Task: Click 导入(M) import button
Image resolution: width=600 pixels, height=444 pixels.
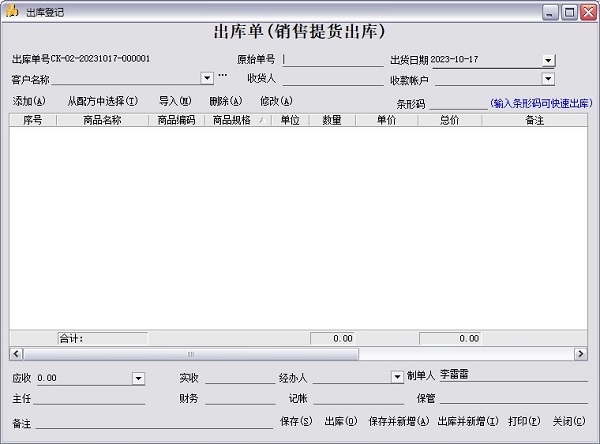Action: click(x=175, y=101)
